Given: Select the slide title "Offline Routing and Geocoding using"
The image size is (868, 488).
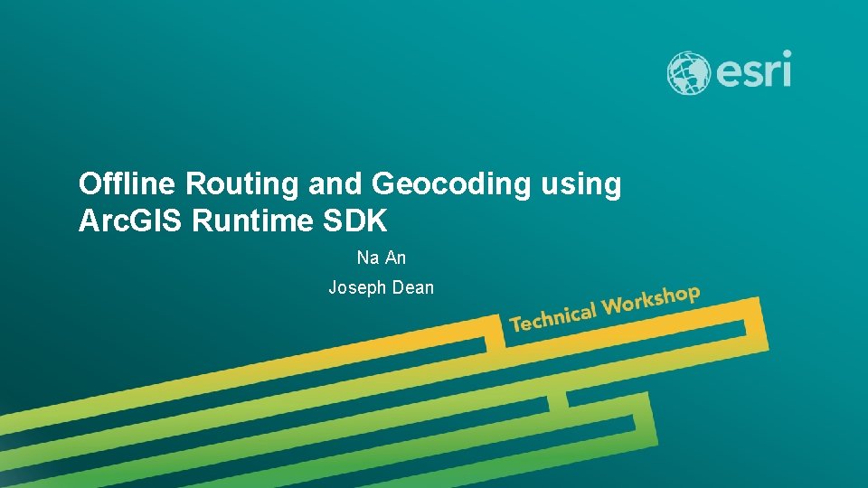Looking at the screenshot, I should 350,184.
